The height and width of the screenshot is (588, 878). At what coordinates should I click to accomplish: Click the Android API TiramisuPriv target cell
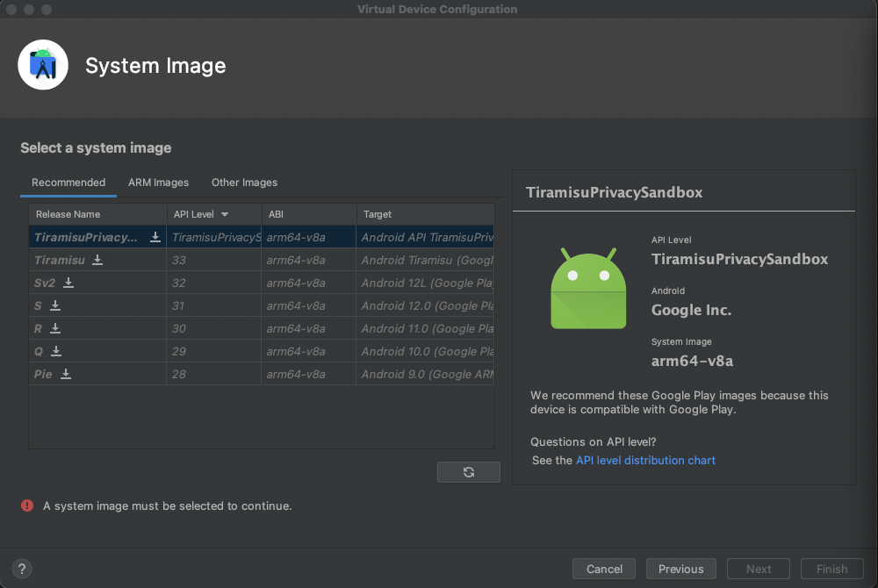[x=425, y=237]
